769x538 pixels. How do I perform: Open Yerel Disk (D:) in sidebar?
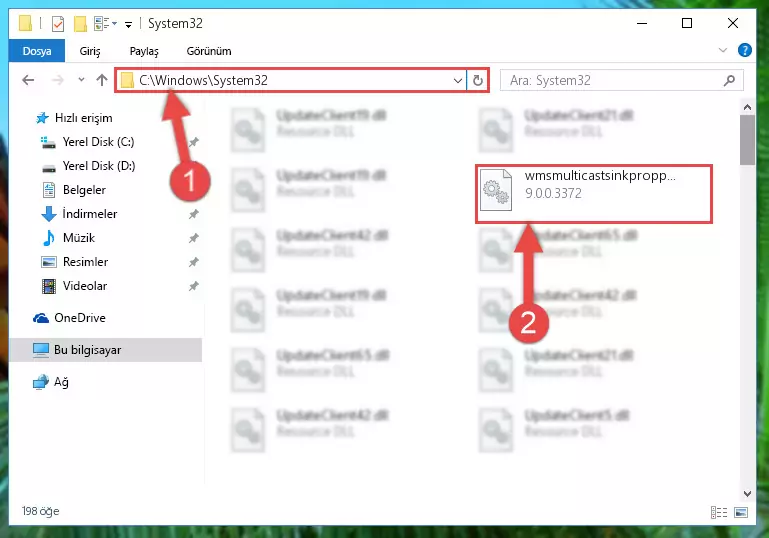pyautogui.click(x=99, y=166)
